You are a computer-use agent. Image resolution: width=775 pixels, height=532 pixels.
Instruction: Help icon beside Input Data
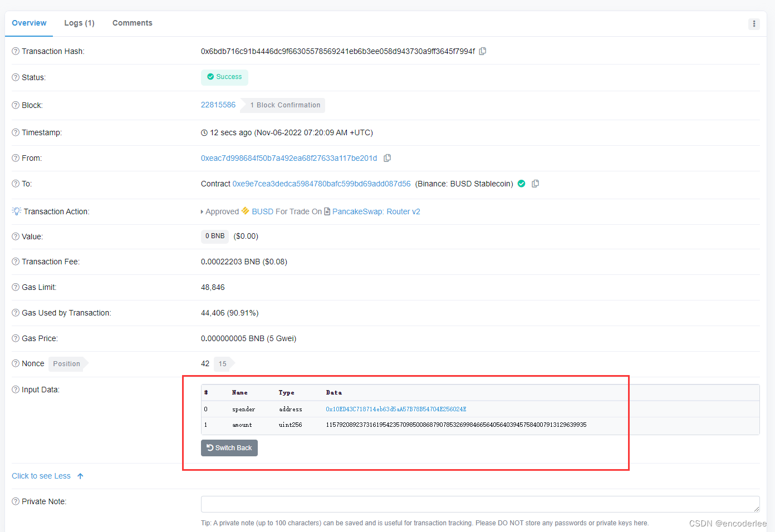click(x=16, y=390)
